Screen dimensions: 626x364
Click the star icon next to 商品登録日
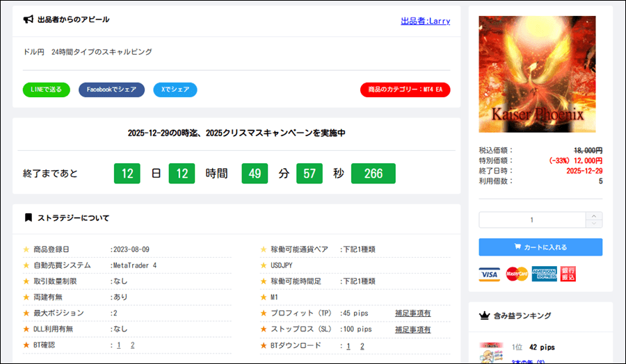[x=26, y=249]
